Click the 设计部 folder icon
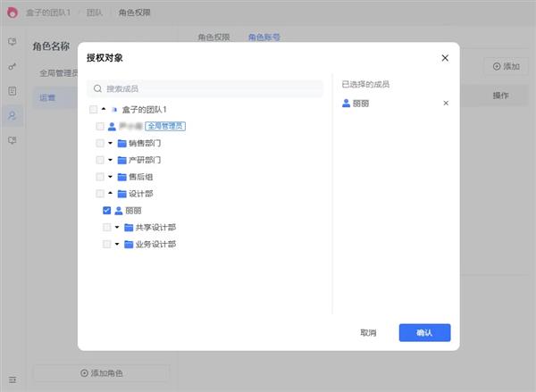Image resolution: width=536 pixels, height=392 pixels. click(122, 194)
